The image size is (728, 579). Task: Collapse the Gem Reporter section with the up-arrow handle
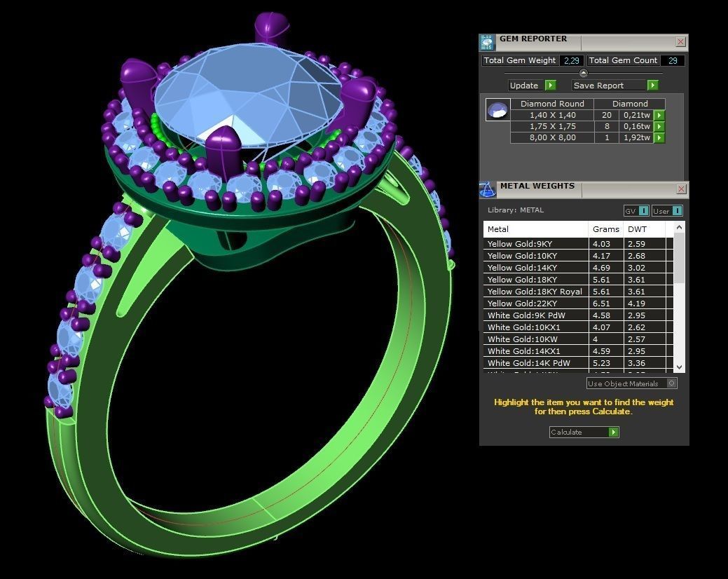coord(584,73)
